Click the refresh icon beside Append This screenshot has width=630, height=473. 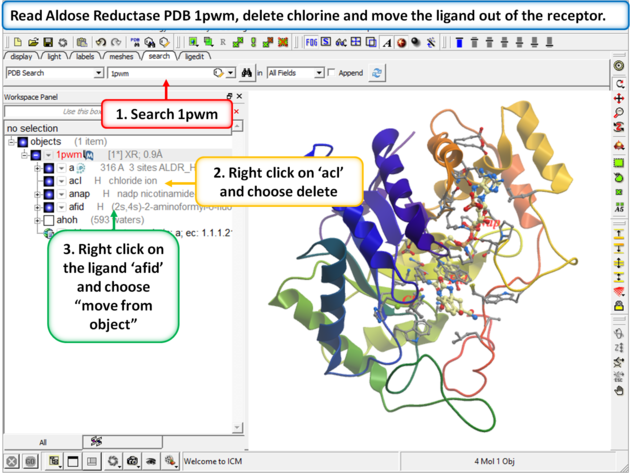[377, 73]
